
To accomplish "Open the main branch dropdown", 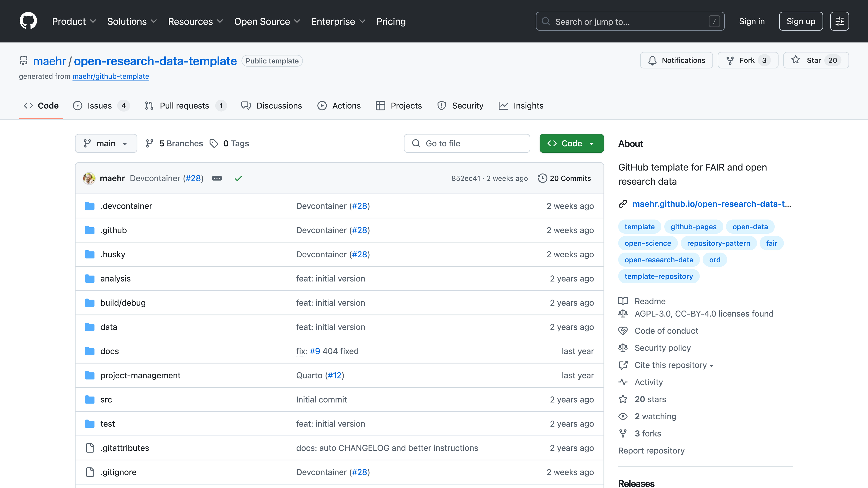I will 106,143.
